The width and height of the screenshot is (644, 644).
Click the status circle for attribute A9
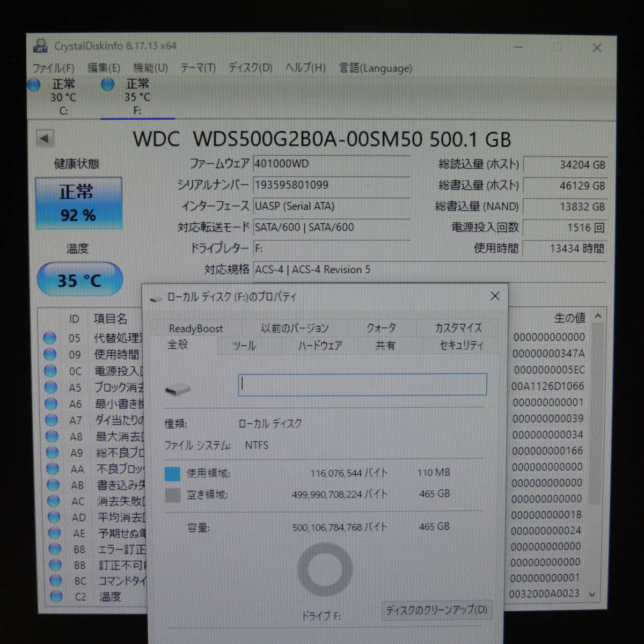click(x=52, y=452)
